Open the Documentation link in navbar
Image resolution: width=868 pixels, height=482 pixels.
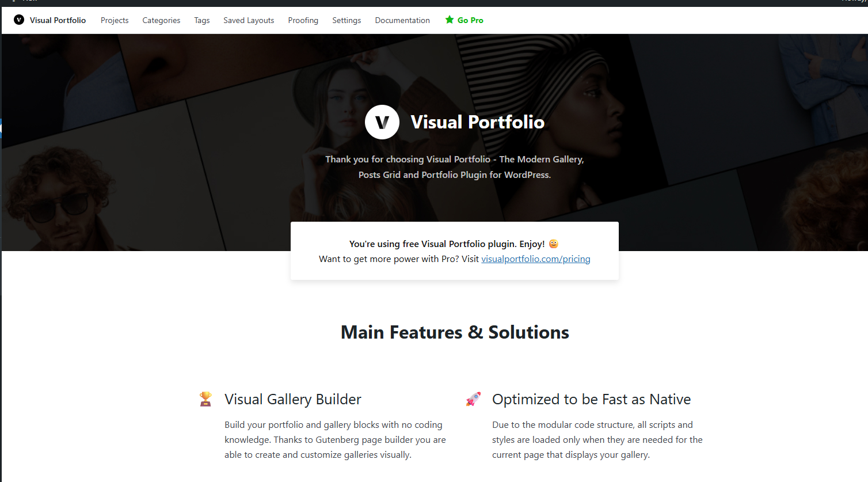pos(402,20)
